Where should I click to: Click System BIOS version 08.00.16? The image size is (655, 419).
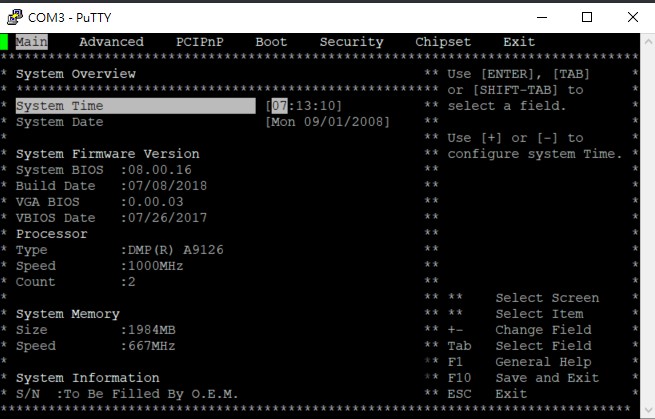click(x=160, y=170)
